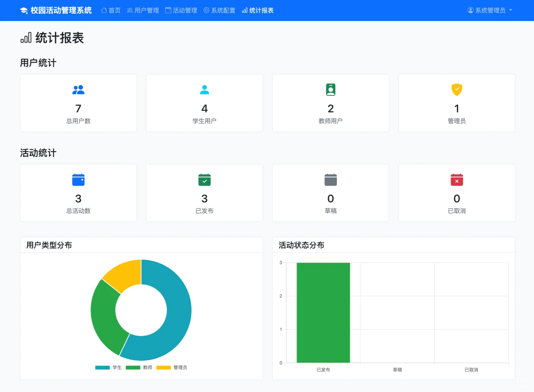Click the graduation cap logo icon

24,10
